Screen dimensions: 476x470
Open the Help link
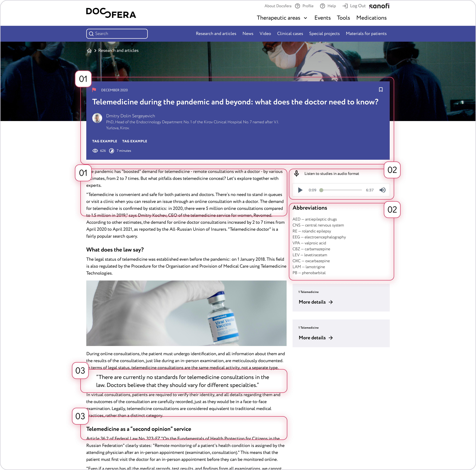[x=332, y=6]
